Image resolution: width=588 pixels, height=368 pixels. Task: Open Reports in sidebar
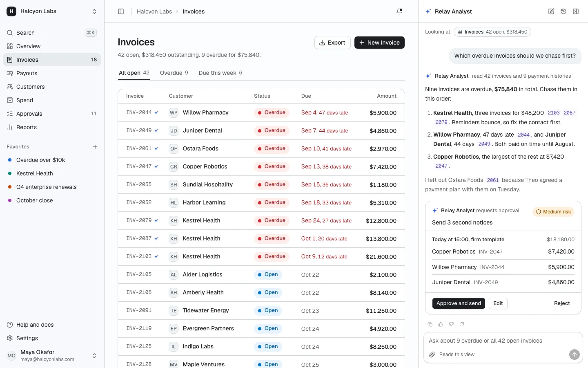pos(52,127)
